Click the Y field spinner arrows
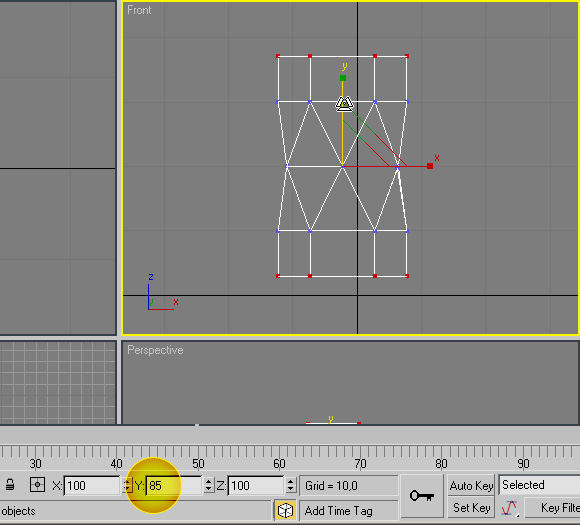The width and height of the screenshot is (580, 525). click(x=209, y=485)
